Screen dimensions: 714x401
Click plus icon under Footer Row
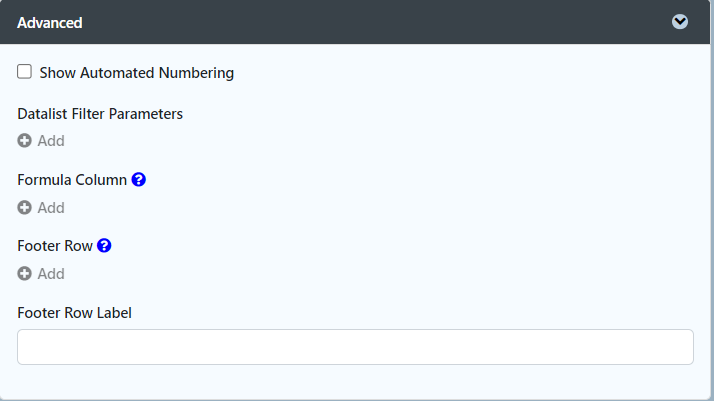click(x=25, y=274)
